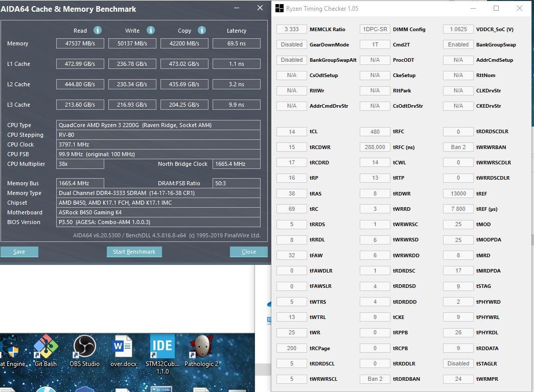This screenshot has height=392, width=534.
Task: Click the tWRWRBAN value Ban 2
Action: 458,147
